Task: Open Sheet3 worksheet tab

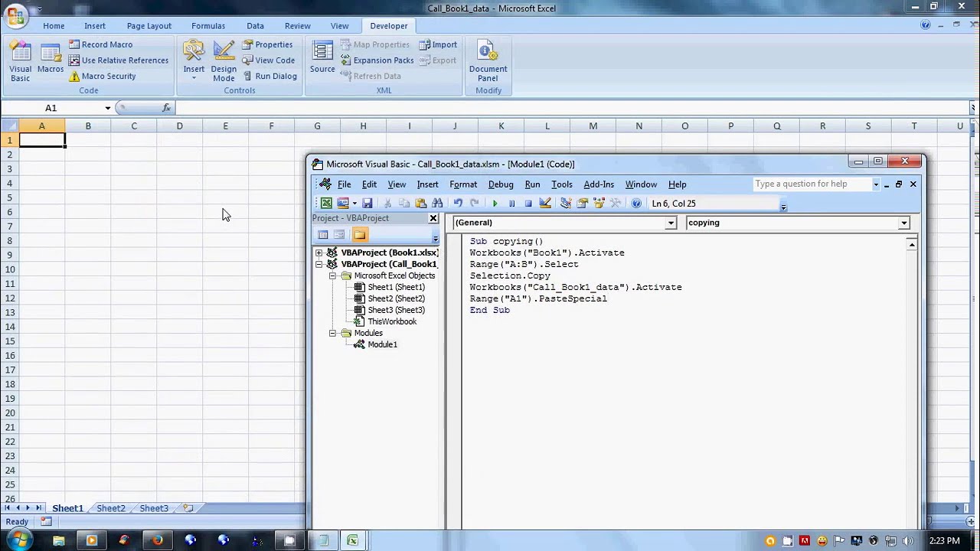Action: coord(154,508)
